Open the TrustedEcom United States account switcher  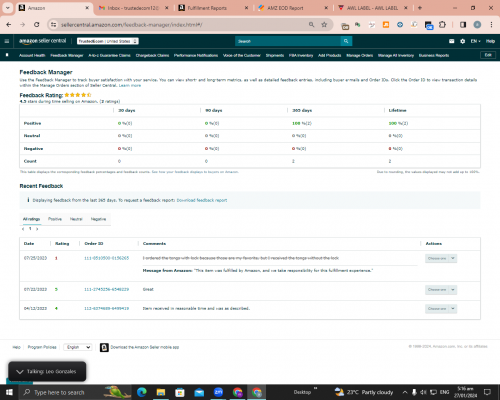pyautogui.click(x=108, y=41)
